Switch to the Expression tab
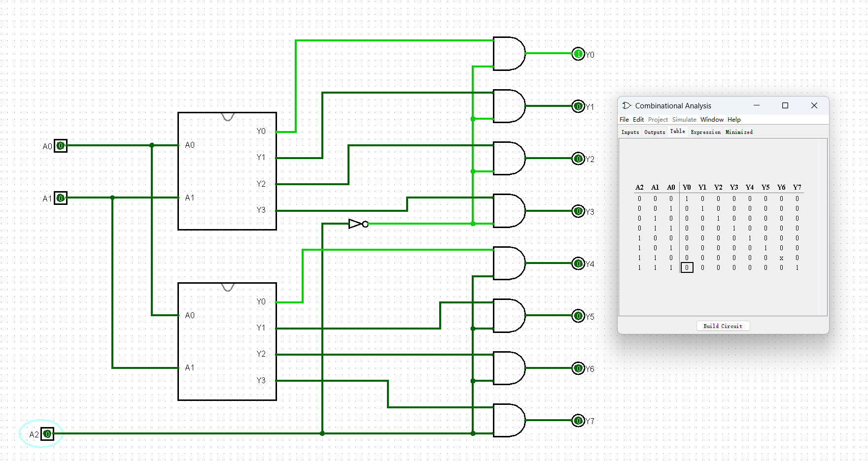This screenshot has width=868, height=463. (705, 132)
